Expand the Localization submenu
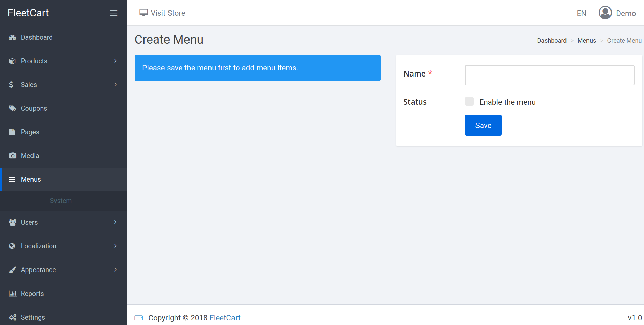The image size is (644, 325). 116,246
